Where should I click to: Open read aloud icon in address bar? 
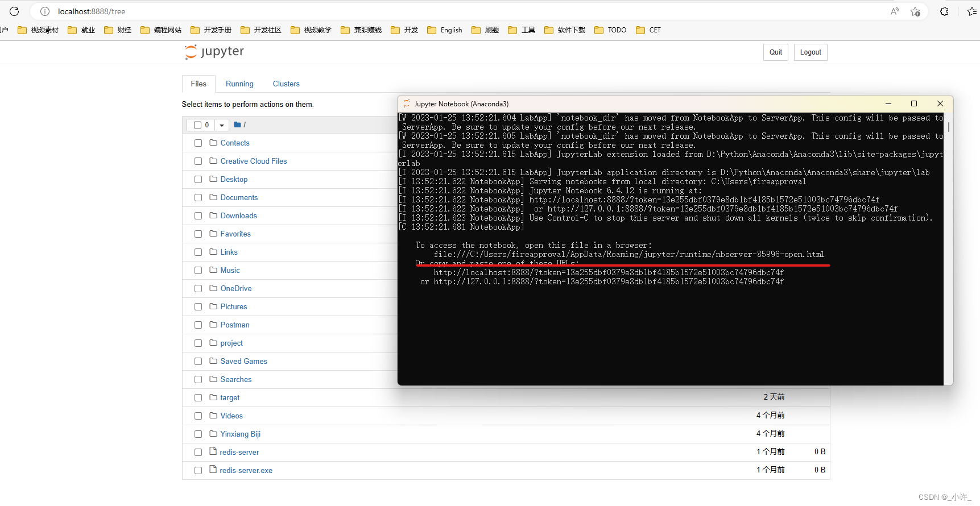click(x=895, y=11)
